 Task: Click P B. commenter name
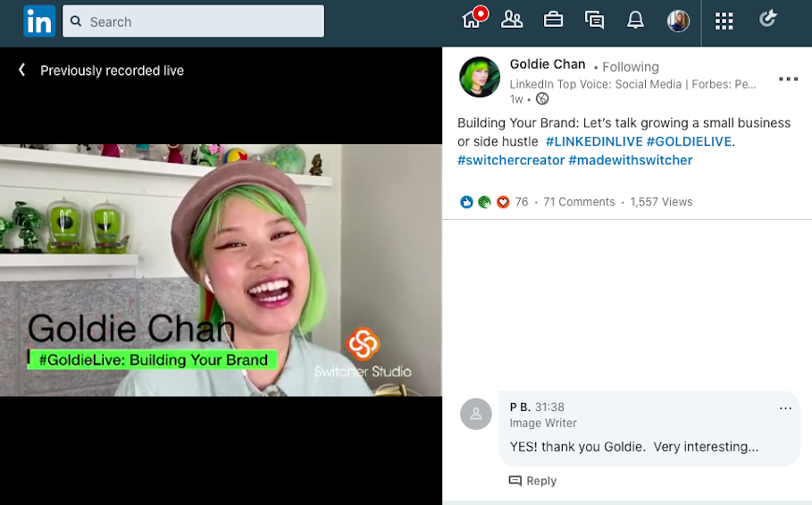tap(520, 407)
